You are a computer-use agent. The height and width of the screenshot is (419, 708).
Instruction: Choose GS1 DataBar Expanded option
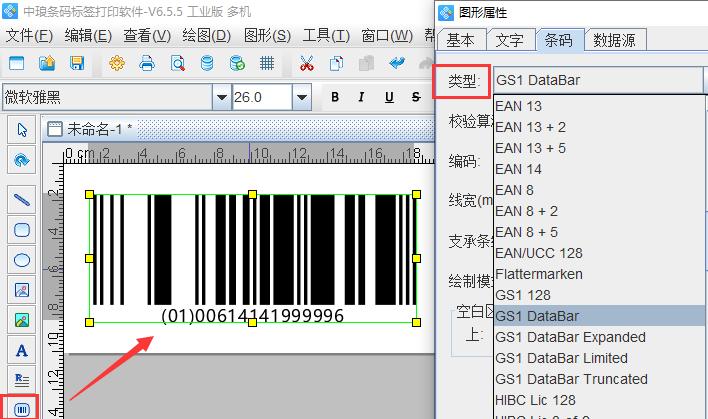599,337
